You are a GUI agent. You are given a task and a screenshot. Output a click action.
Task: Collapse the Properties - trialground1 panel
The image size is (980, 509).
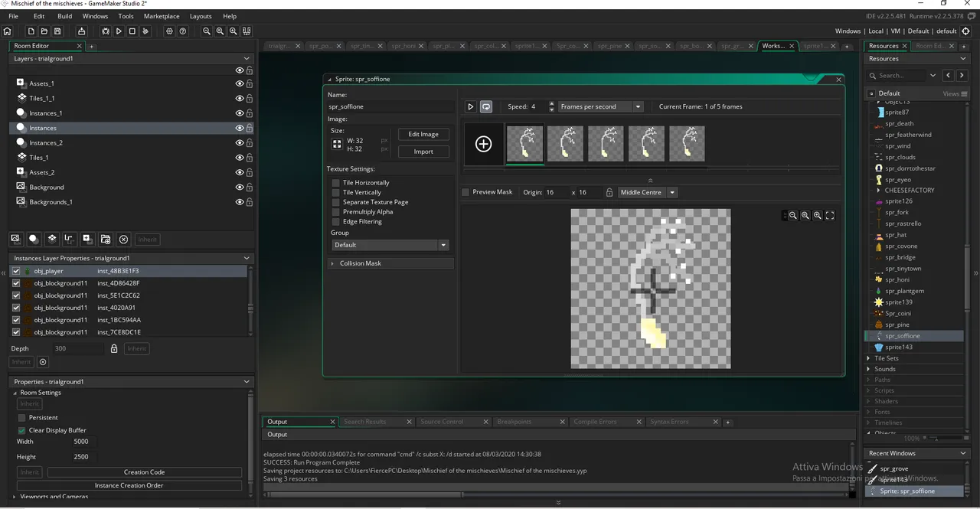[x=247, y=381]
